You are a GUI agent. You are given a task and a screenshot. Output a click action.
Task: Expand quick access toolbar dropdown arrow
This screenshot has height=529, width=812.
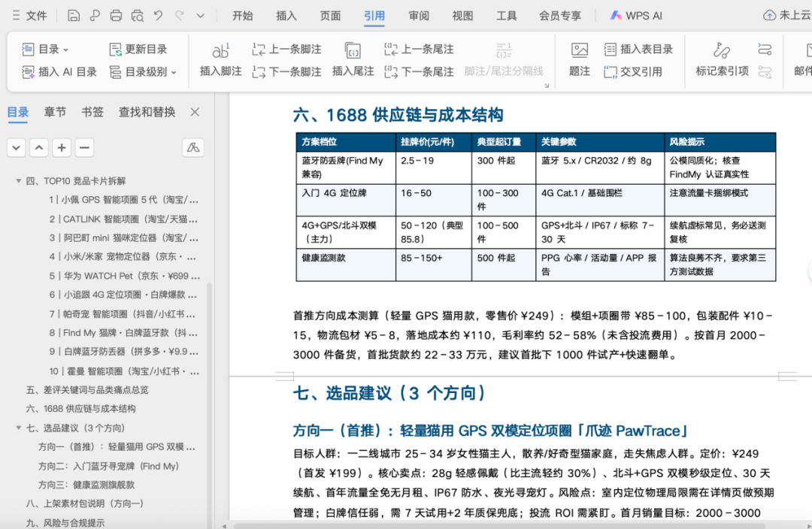point(201,16)
